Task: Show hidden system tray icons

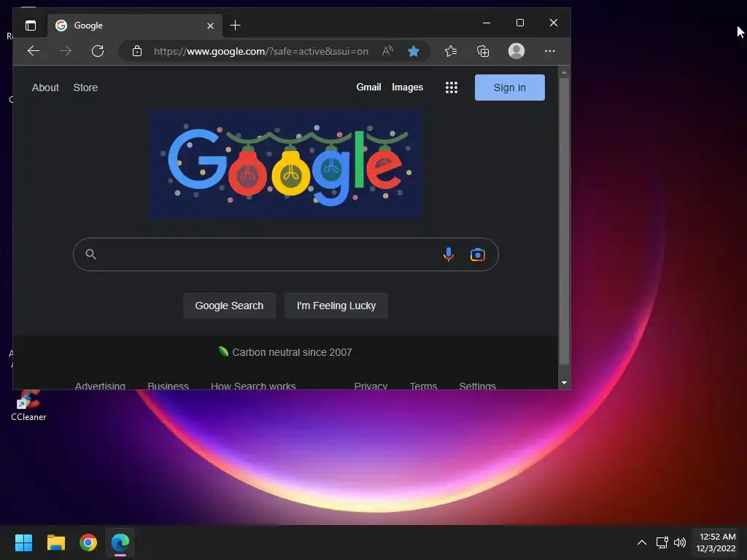Action: click(x=642, y=542)
